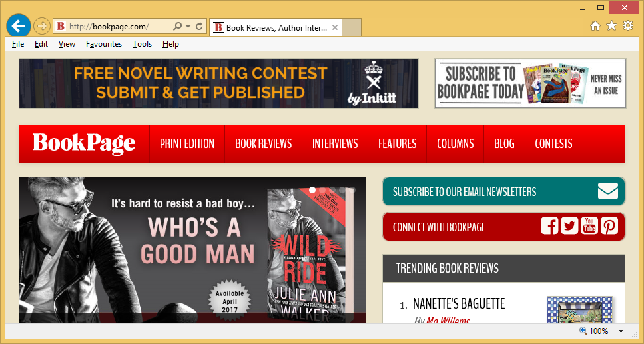Open the Tools gear icon

click(628, 26)
